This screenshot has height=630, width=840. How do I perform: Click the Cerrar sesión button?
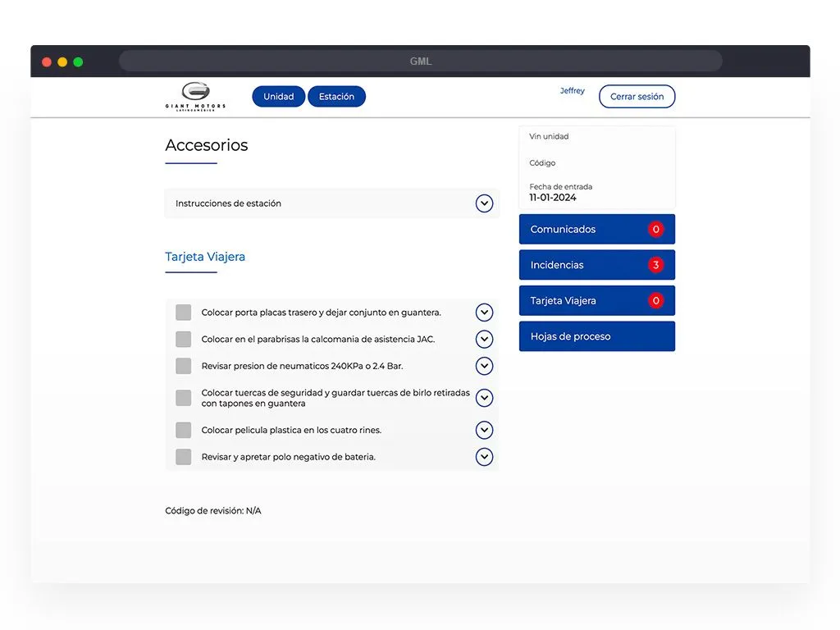(x=637, y=97)
